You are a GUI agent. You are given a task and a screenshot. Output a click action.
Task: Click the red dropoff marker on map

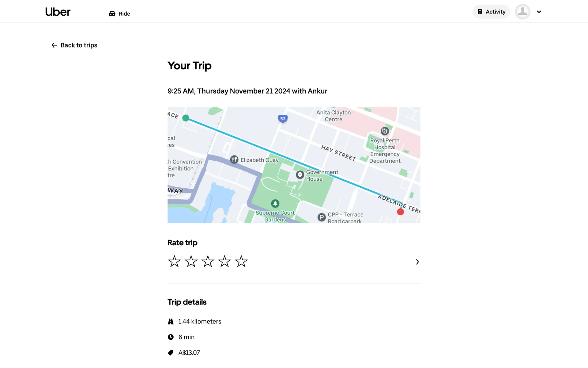pos(400,212)
